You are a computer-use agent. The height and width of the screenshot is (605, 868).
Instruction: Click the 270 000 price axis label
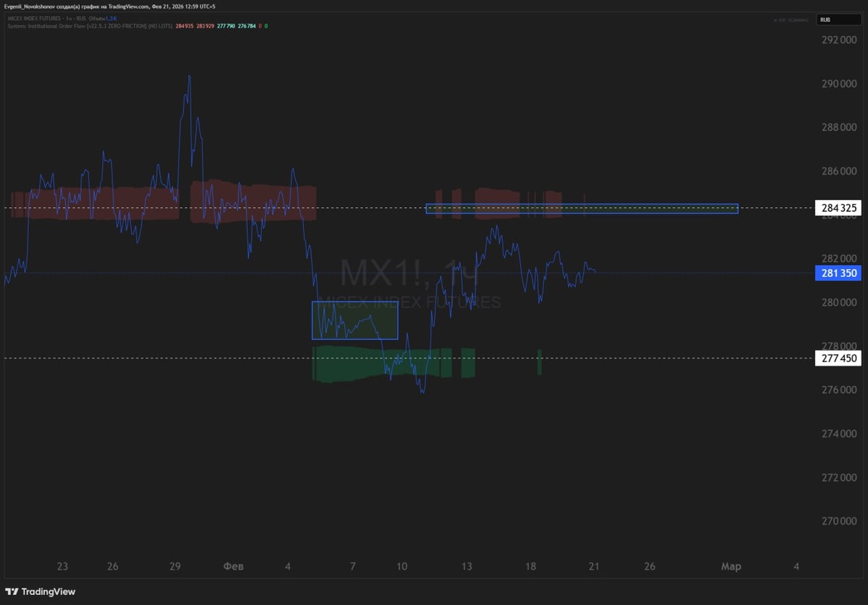pyautogui.click(x=838, y=521)
